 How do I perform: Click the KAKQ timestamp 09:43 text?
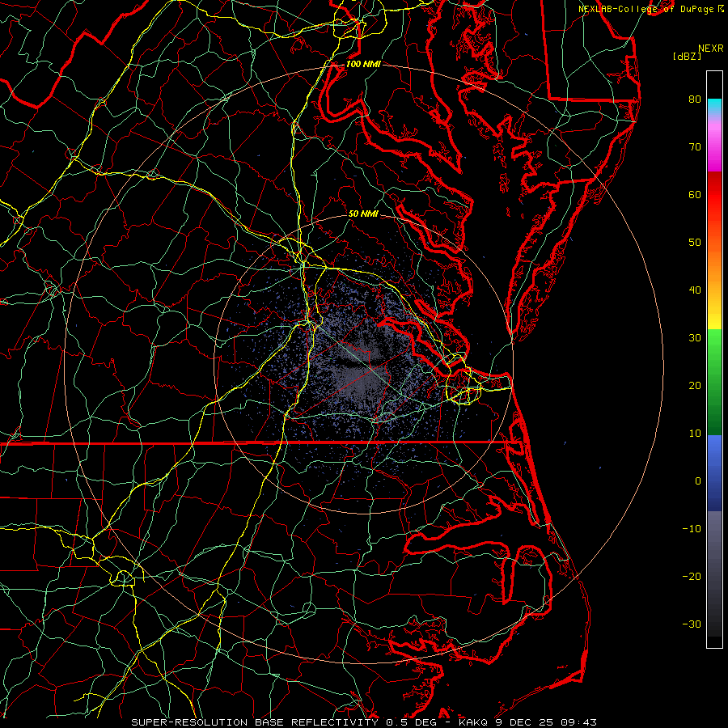click(x=580, y=722)
